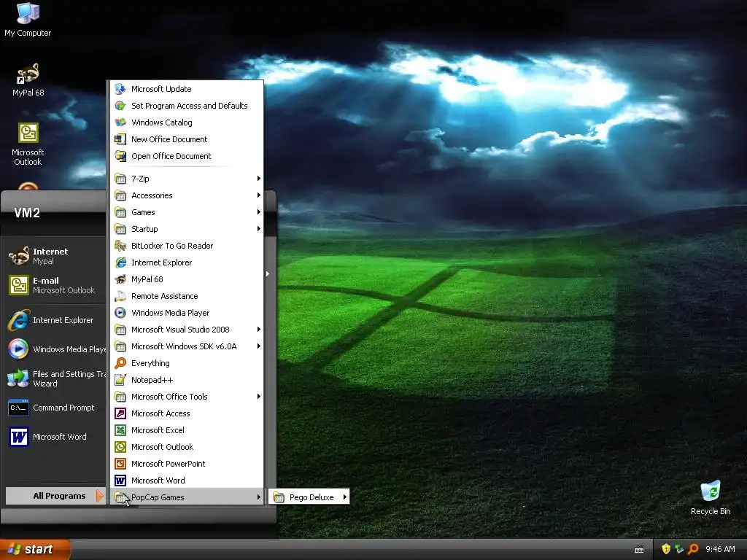Open E-mail Microsoft Outlook pinned item
The width and height of the screenshot is (747, 560).
[x=53, y=285]
